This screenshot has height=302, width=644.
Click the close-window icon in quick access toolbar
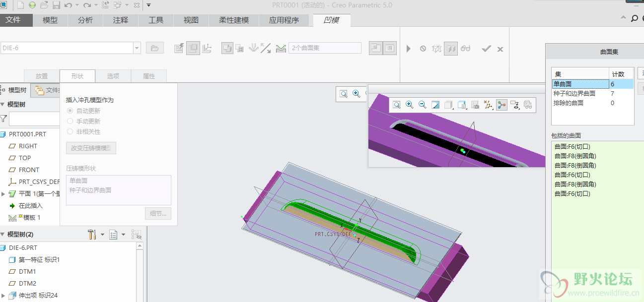coord(137,5)
